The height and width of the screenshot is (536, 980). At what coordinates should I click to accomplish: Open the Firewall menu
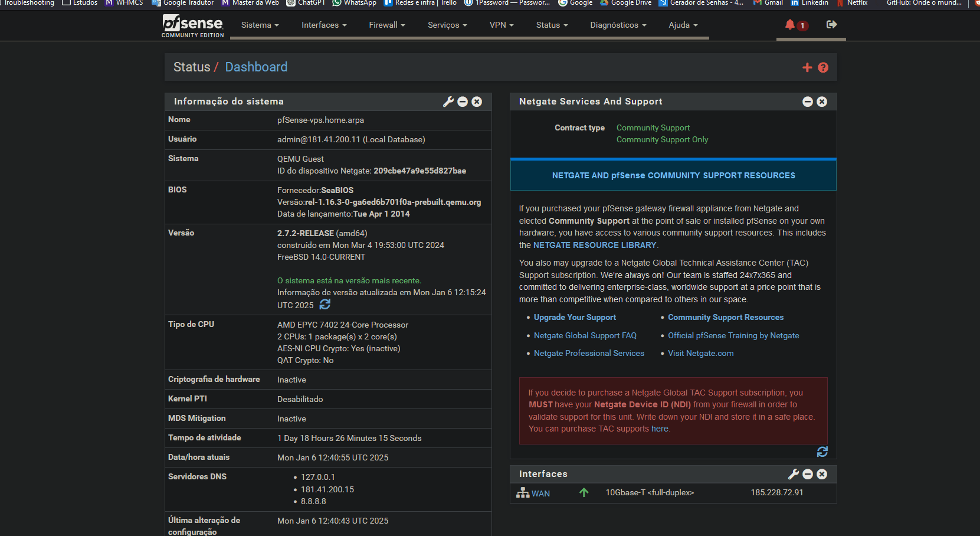(387, 25)
